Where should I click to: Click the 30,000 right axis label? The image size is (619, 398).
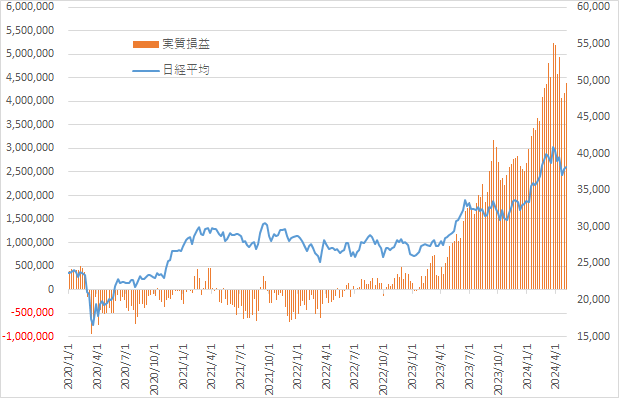pyautogui.click(x=593, y=226)
